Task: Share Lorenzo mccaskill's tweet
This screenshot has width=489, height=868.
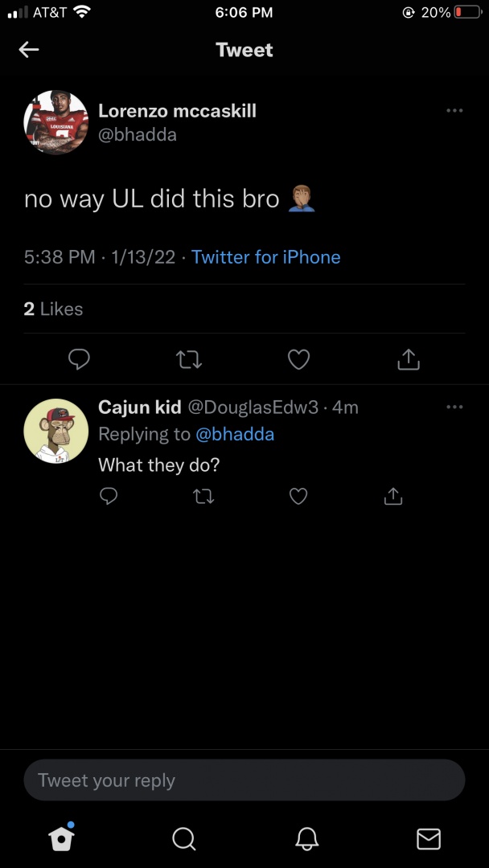Action: [x=409, y=359]
